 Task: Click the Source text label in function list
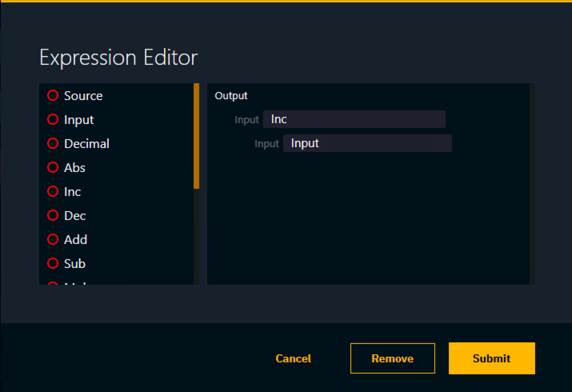coord(83,95)
